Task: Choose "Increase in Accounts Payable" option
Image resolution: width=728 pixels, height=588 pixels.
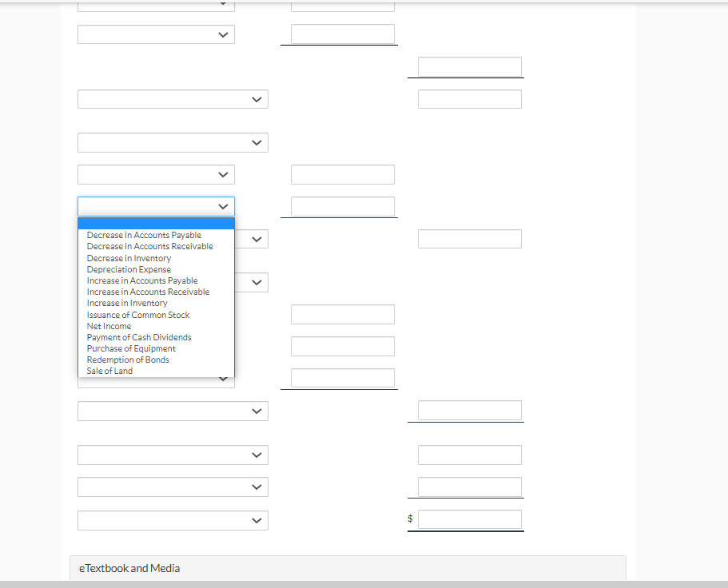Action: pyautogui.click(x=141, y=280)
